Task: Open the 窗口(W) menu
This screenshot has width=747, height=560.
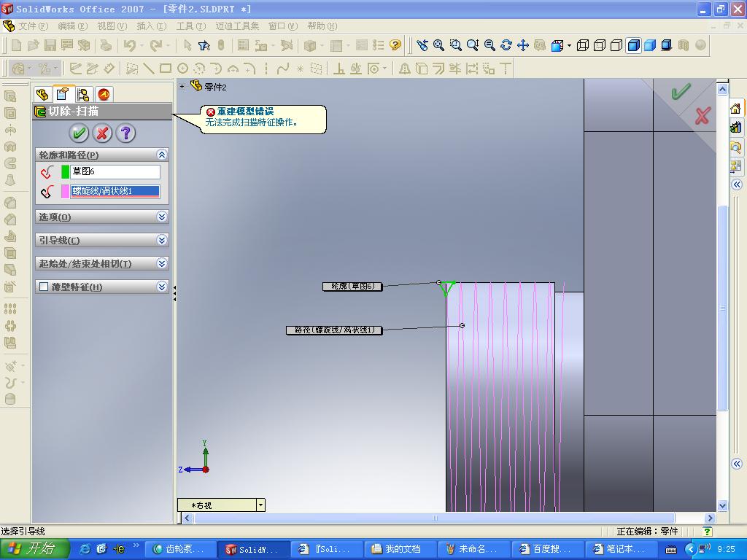Action: point(283,26)
